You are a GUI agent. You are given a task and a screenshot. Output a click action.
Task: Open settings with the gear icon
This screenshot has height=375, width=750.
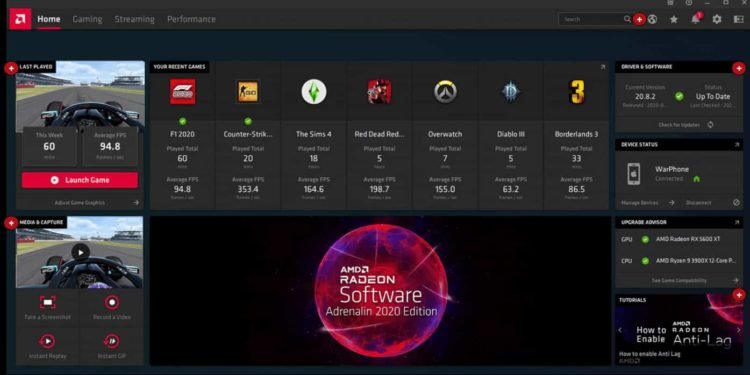point(717,19)
